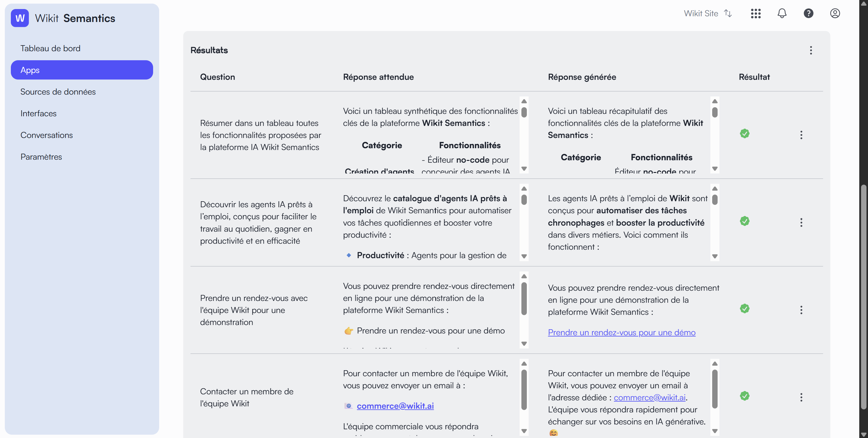Open the apps grid launcher icon

click(756, 14)
